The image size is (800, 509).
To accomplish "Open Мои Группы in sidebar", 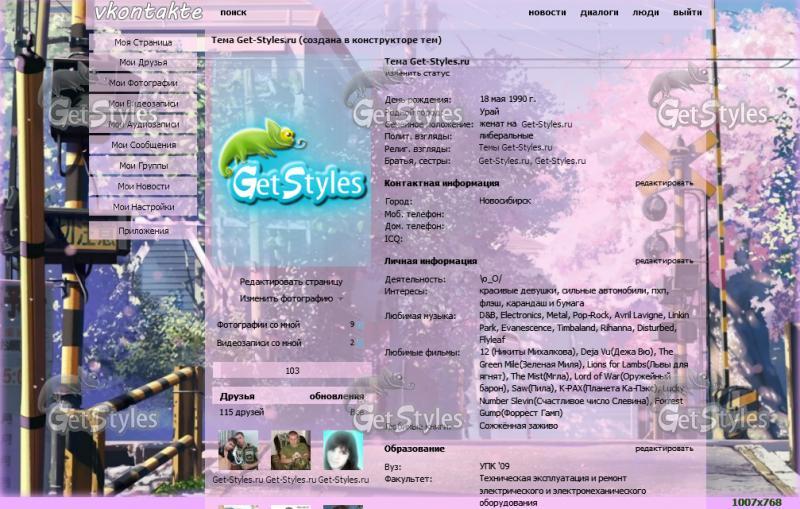I will point(143,166).
